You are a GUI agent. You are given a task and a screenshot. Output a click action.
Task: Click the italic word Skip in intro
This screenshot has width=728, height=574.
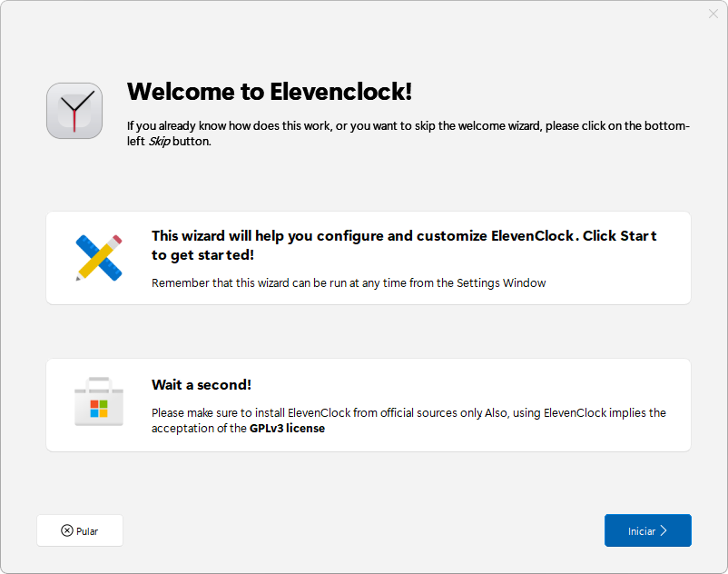tap(159, 141)
